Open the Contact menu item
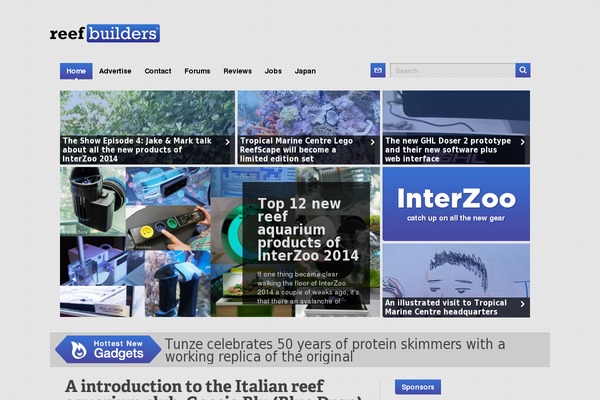Viewport: 600px width, 400px height. coord(158,71)
